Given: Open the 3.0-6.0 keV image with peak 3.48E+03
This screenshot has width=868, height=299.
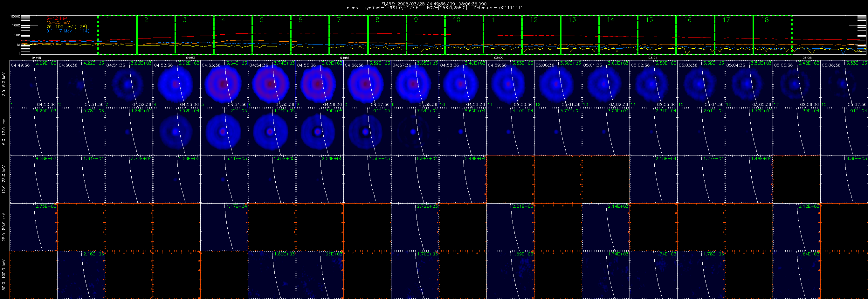Looking at the screenshot, I should (x=796, y=84).
